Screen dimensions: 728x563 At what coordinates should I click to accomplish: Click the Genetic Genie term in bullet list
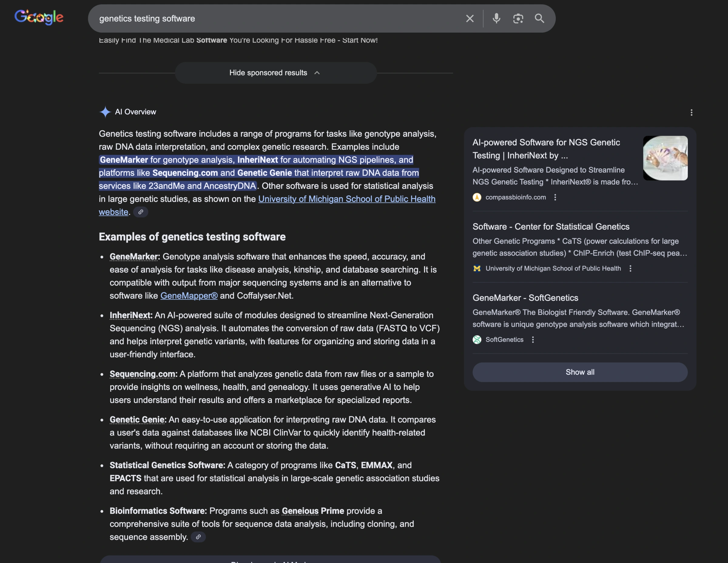tap(137, 420)
